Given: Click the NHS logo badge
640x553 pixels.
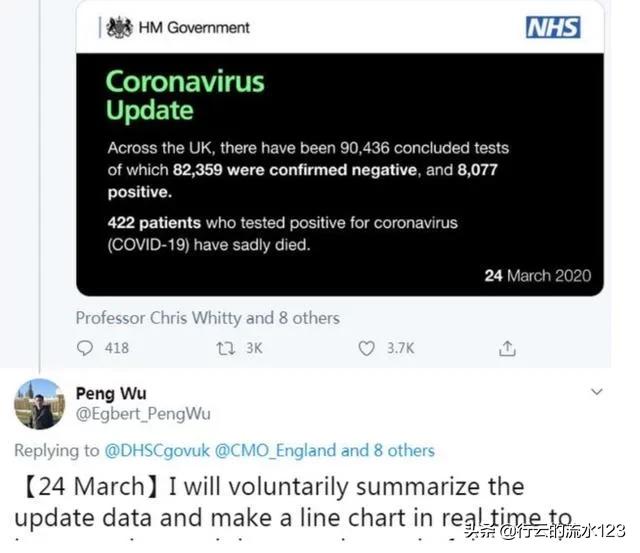Looking at the screenshot, I should pyautogui.click(x=553, y=27).
